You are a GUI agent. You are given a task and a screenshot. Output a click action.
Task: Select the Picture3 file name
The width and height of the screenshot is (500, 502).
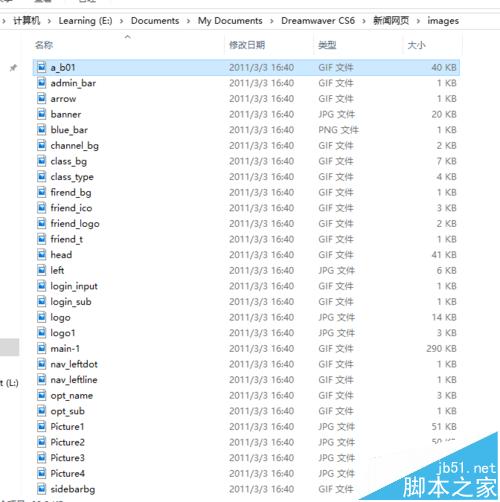pos(67,458)
